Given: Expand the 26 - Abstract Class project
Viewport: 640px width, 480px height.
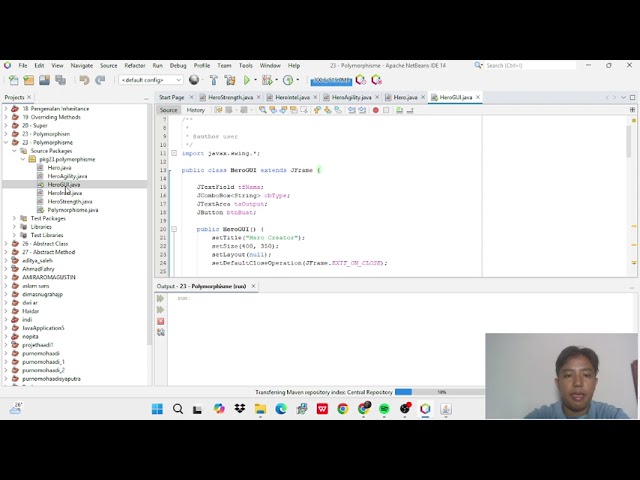Looking at the screenshot, I should click(6, 244).
